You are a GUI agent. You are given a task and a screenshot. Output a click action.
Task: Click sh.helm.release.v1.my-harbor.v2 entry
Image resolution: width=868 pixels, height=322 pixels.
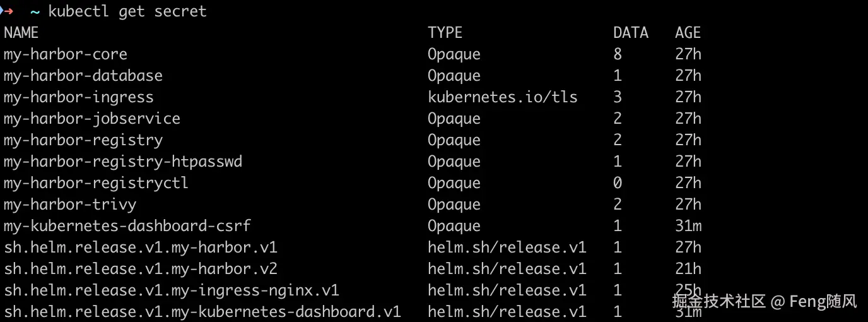(x=141, y=269)
